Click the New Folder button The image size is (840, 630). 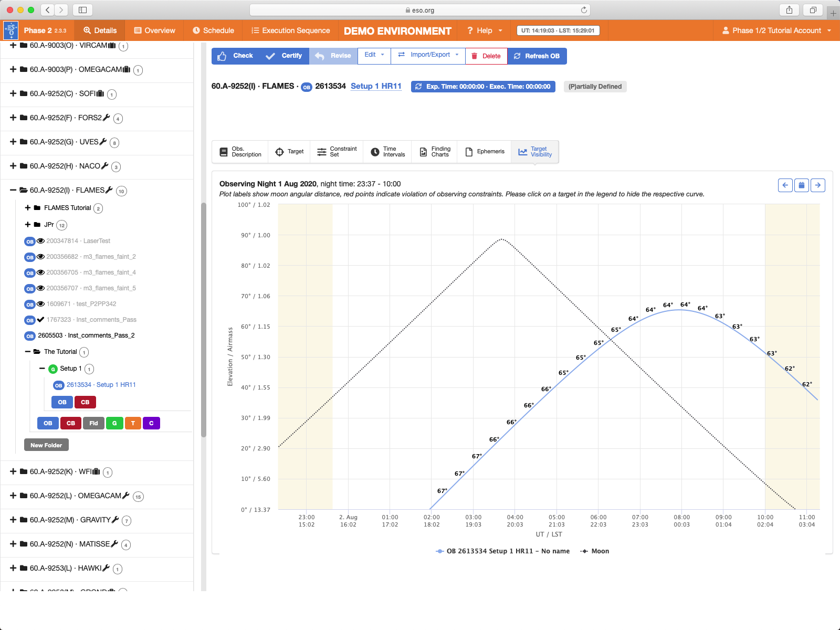click(46, 445)
